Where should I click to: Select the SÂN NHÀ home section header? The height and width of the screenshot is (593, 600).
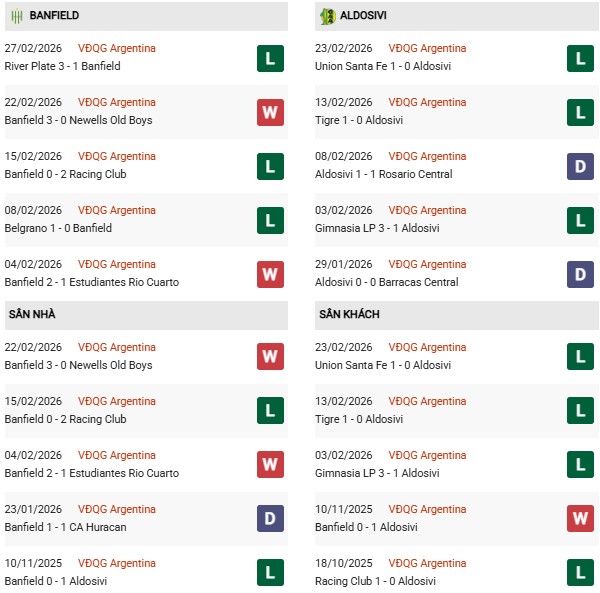point(32,314)
